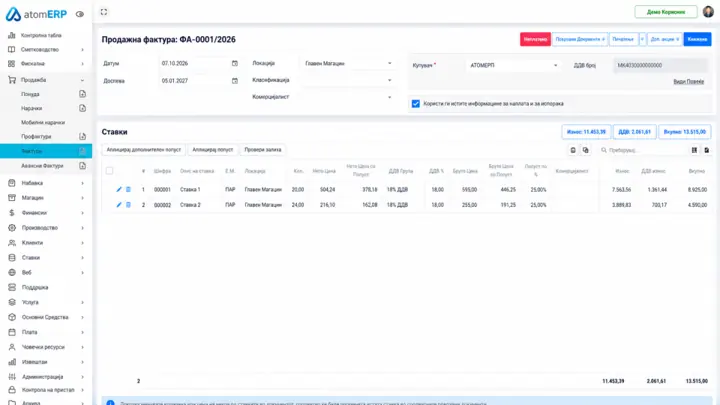Image resolution: width=720 pixels, height=405 pixels.
Task: Click the Датум field with 07.10.2026
Action: 199,63
